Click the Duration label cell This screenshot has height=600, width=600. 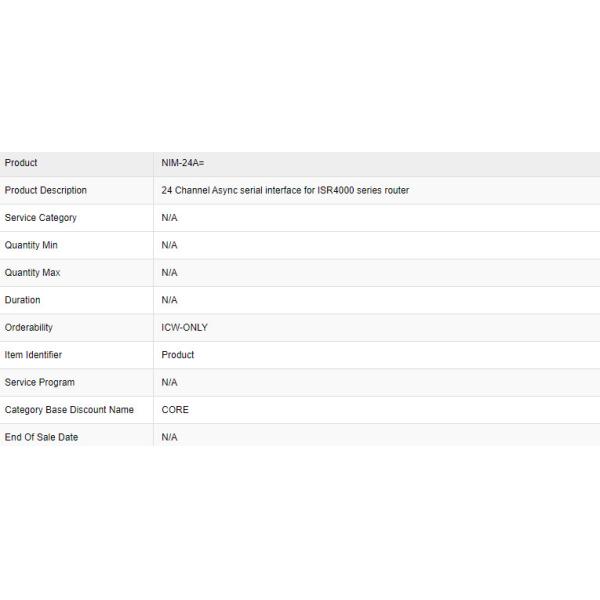[x=23, y=300]
